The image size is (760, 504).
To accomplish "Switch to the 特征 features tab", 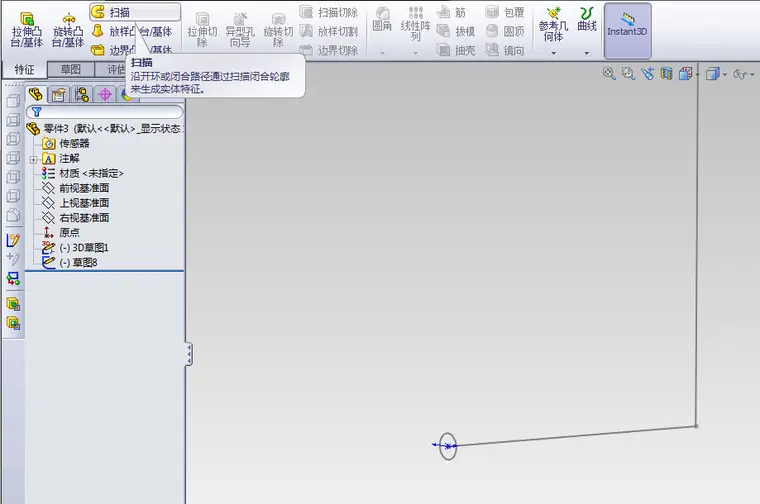I will (x=24, y=70).
